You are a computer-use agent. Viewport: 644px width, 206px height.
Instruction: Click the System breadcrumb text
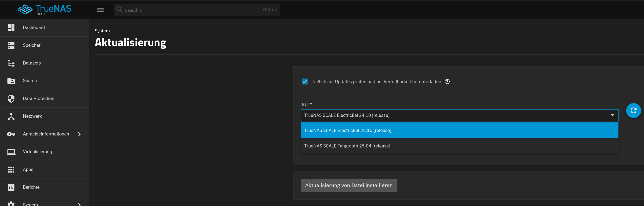pos(102,31)
